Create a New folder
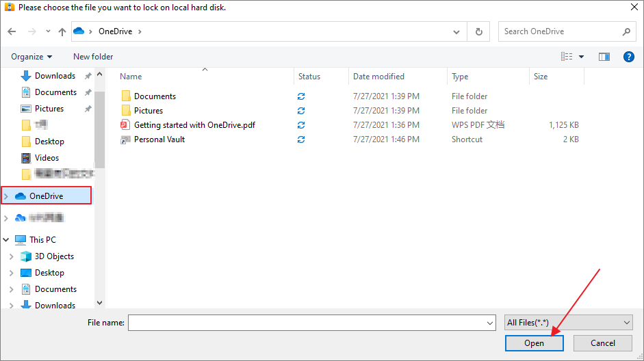644x361 pixels. [x=93, y=57]
